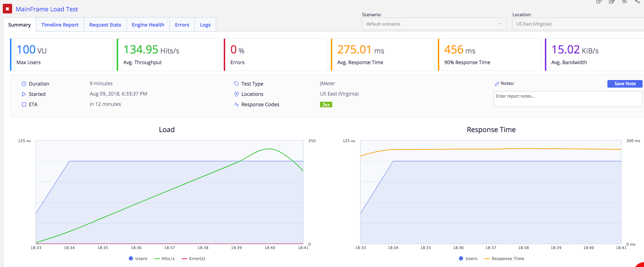Switch to the Summary tab
This screenshot has width=644, height=267.
(20, 25)
